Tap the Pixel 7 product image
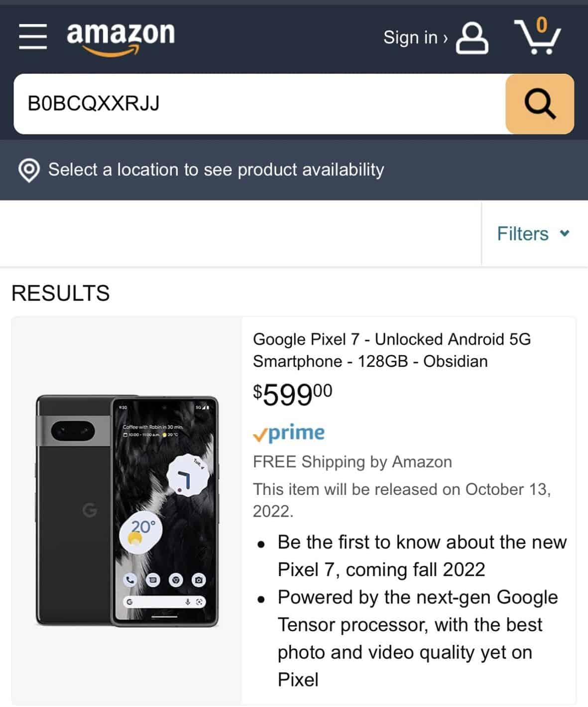The image size is (588, 707). [127, 511]
